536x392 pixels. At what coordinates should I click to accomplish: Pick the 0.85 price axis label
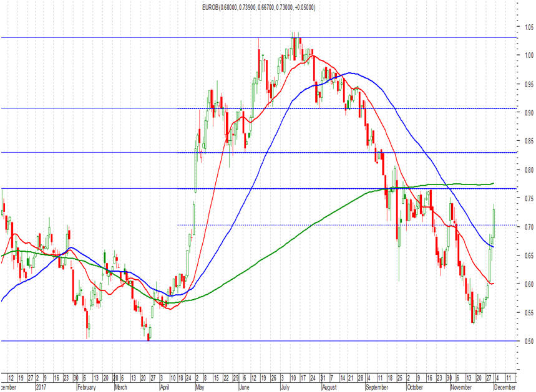click(x=529, y=141)
